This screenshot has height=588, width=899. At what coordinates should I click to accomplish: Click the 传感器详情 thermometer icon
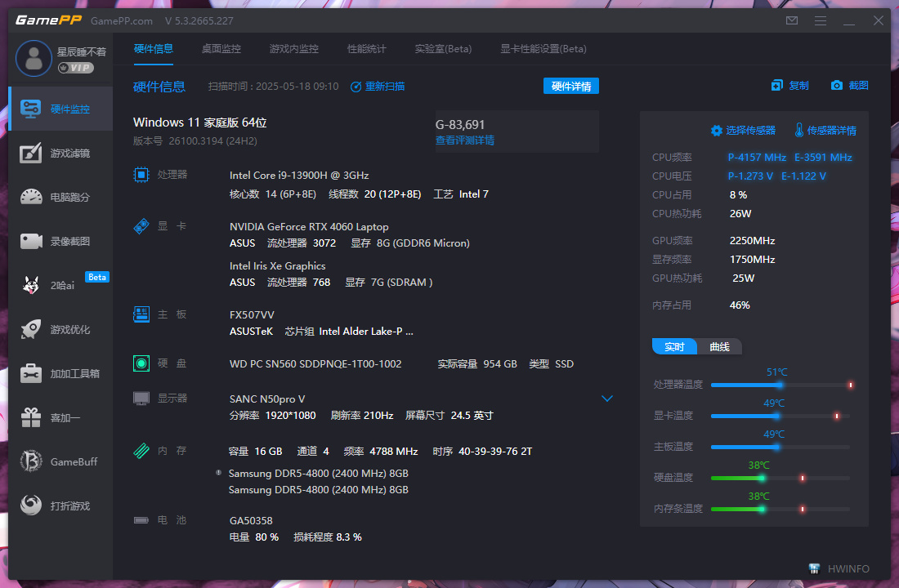point(799,130)
